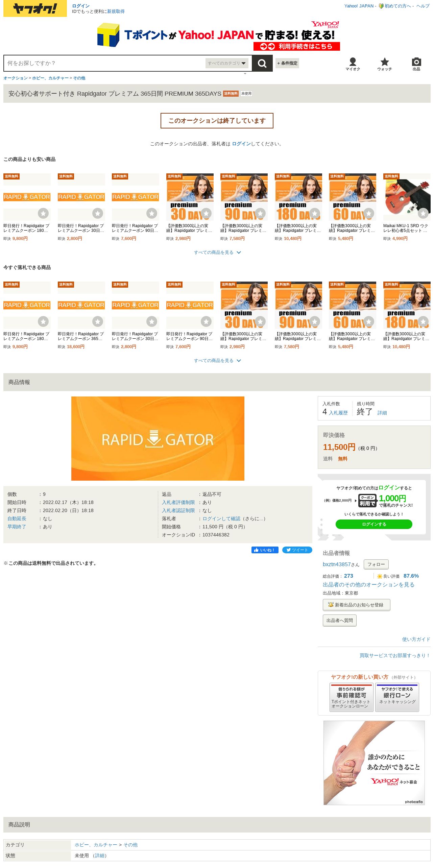434x868 pixels.
Task: Open the Watch list star icon
Action: (385, 64)
